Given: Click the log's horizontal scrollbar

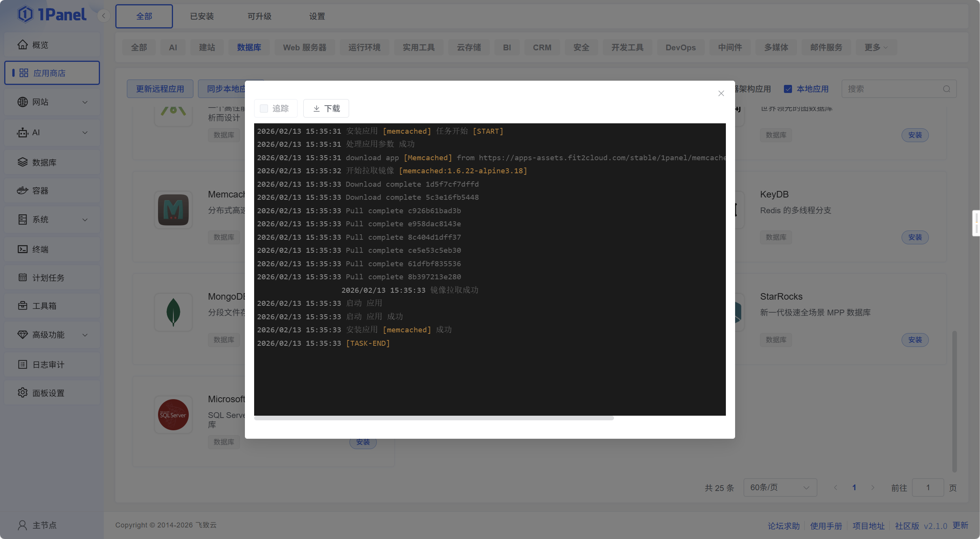Looking at the screenshot, I should tap(434, 418).
